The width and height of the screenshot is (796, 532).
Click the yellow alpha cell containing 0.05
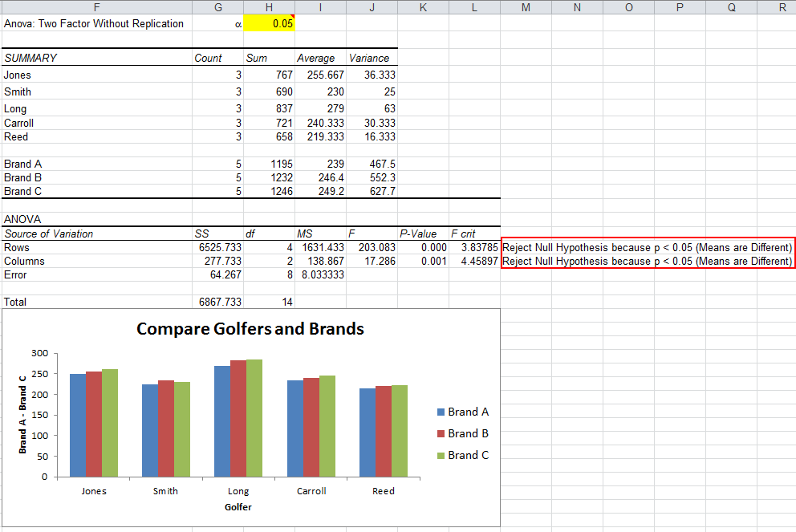click(269, 24)
